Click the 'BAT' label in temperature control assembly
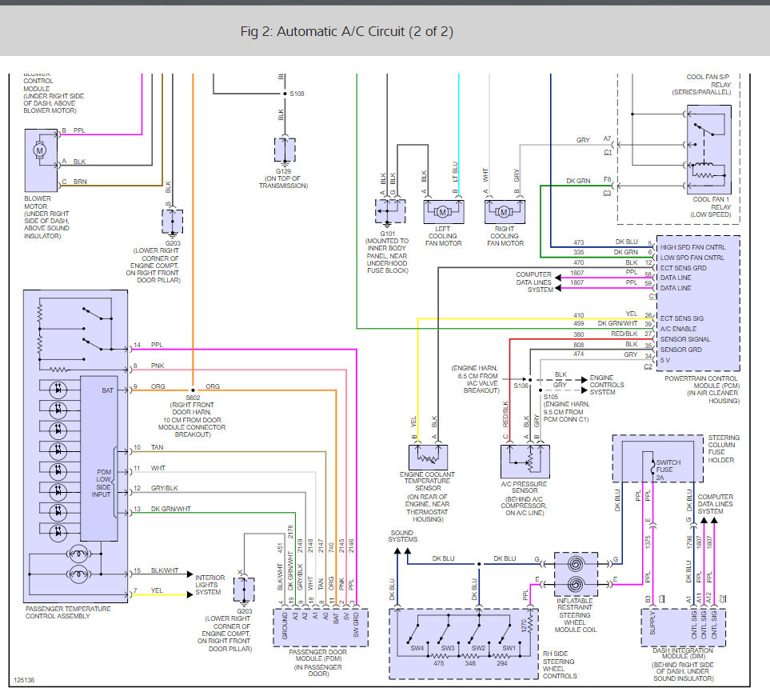Image resolution: width=770 pixels, height=700 pixels. pyautogui.click(x=108, y=390)
